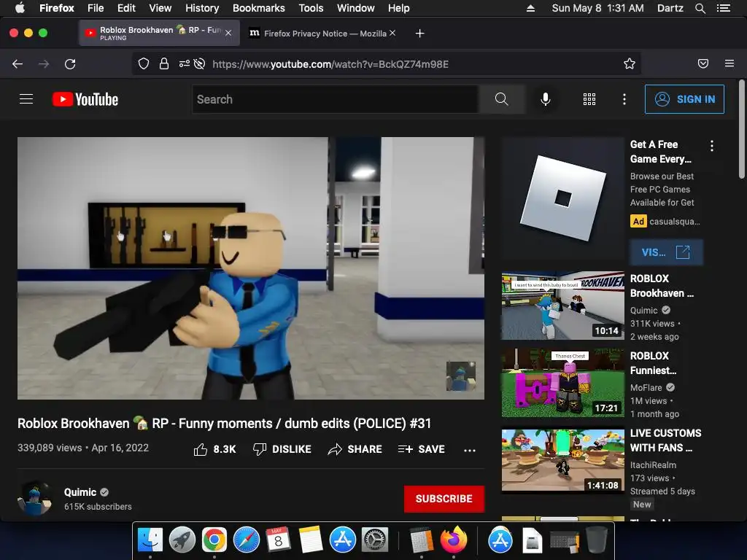Open System Preferences from the dock
Screen dimensions: 747x560
click(375, 540)
